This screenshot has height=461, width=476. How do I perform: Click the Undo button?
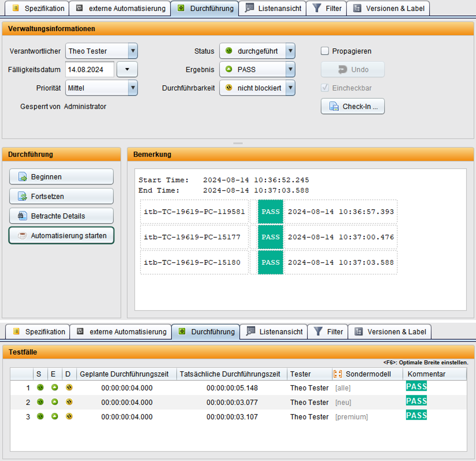353,69
